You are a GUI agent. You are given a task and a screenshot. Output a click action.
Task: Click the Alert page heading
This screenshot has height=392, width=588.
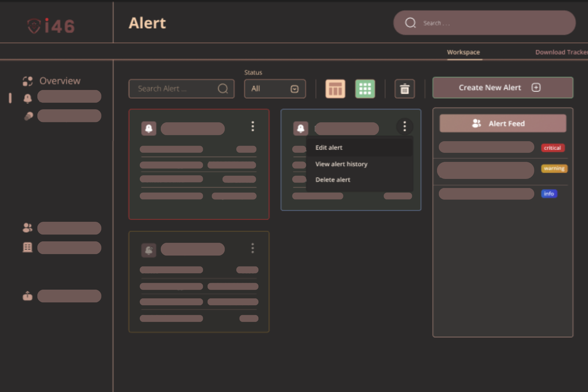147,23
